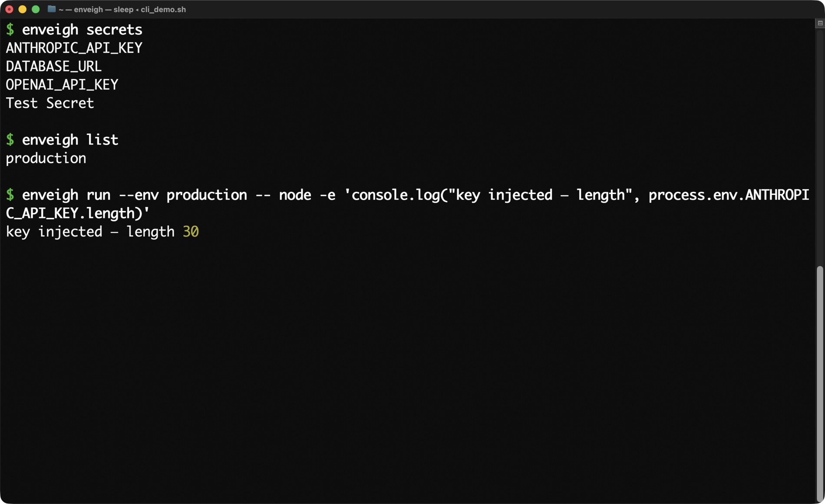The height and width of the screenshot is (504, 825).
Task: Click the yellow number 30
Action: pyautogui.click(x=191, y=232)
